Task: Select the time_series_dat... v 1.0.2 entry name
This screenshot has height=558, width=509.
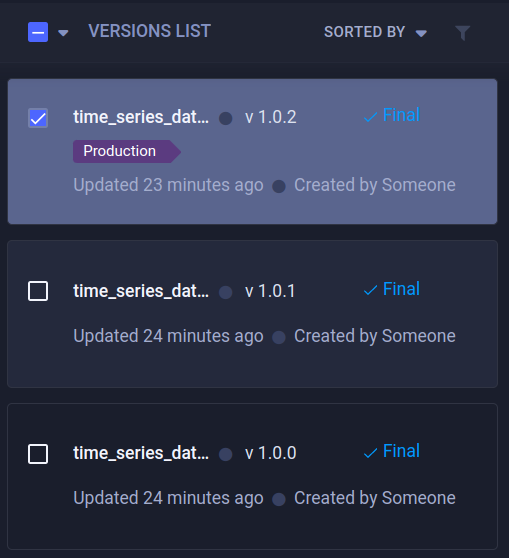Action: tap(141, 117)
